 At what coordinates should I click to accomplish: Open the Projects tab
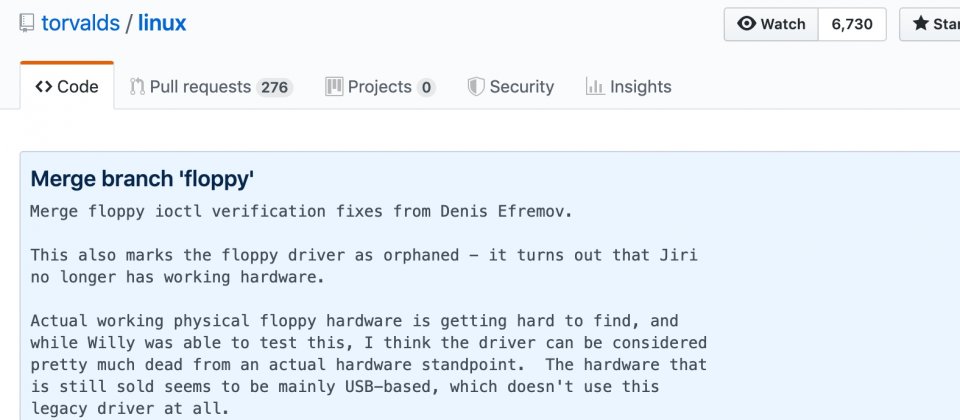coord(380,87)
